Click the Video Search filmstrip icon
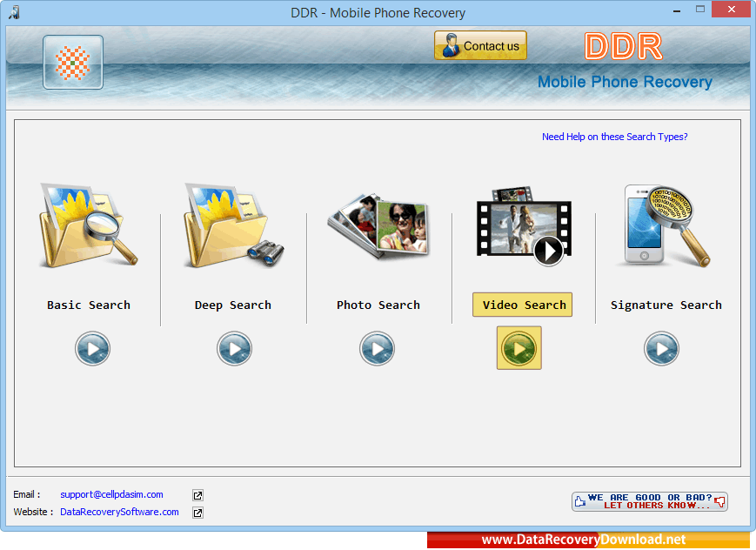 coord(524,226)
